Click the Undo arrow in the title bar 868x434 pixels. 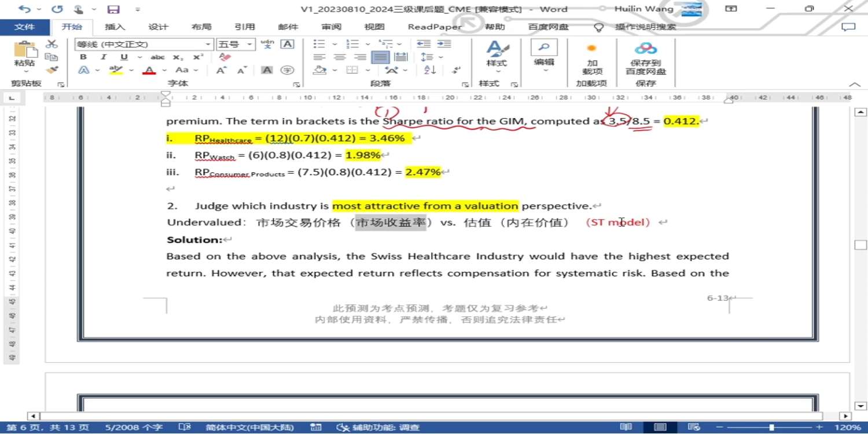point(24,9)
